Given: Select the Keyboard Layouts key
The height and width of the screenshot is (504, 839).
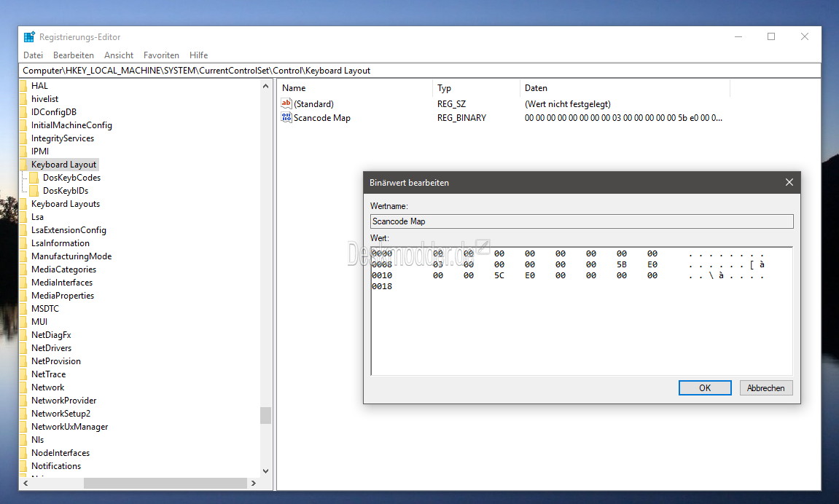Looking at the screenshot, I should pos(66,204).
